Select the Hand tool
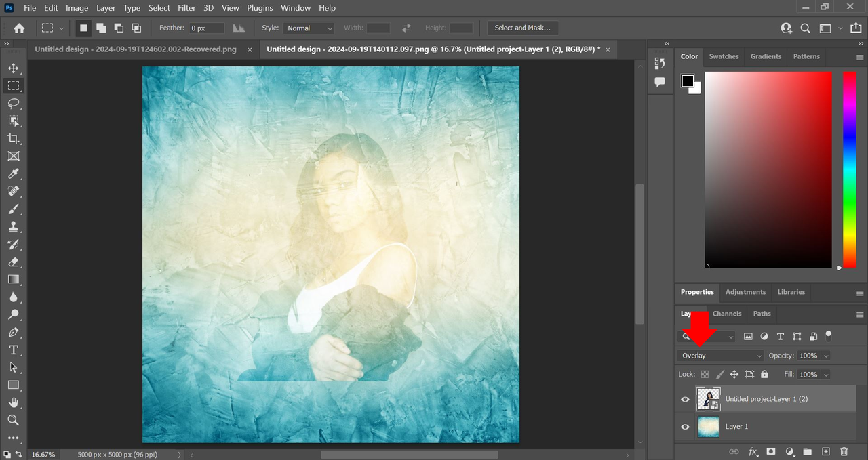868x460 pixels. [13, 403]
